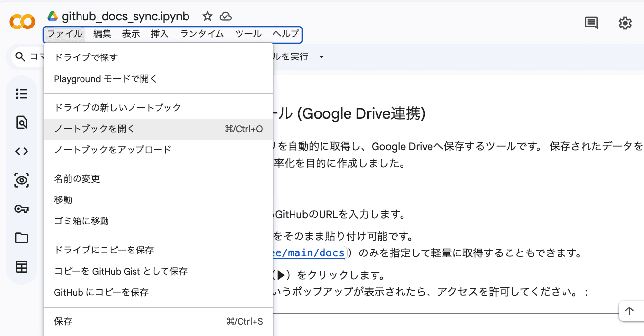Open the ランタイム menu

point(201,34)
